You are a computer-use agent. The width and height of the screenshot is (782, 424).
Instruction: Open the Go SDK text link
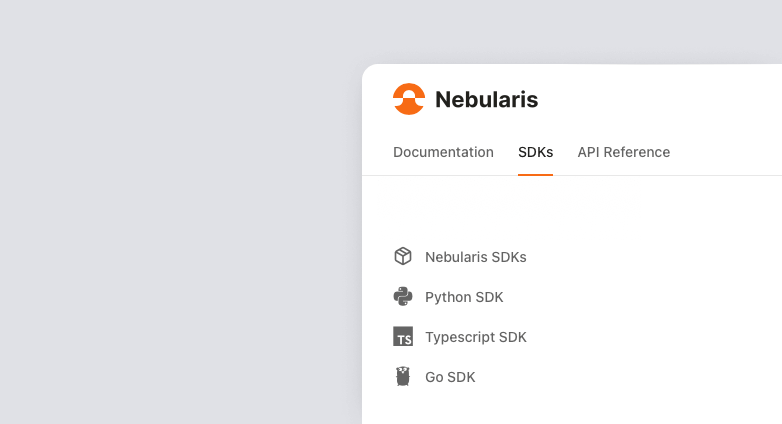[450, 377]
